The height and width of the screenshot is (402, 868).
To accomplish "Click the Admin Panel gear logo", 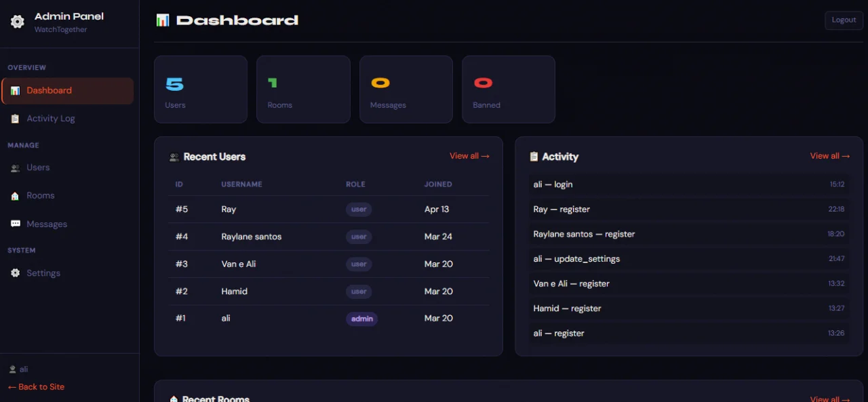I will [x=18, y=22].
